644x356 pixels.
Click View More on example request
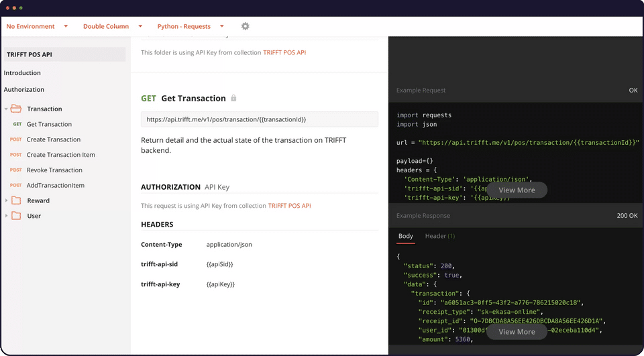click(x=517, y=190)
